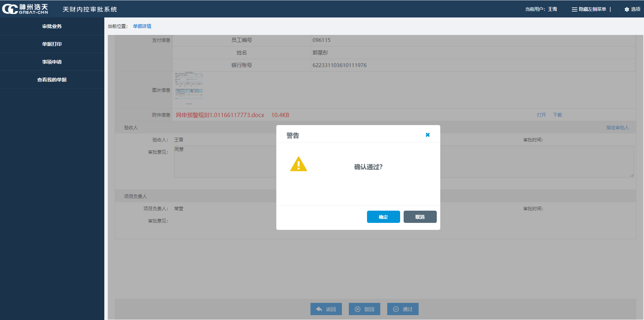
Task: Confirm approval with the 确定 button
Action: tap(383, 217)
